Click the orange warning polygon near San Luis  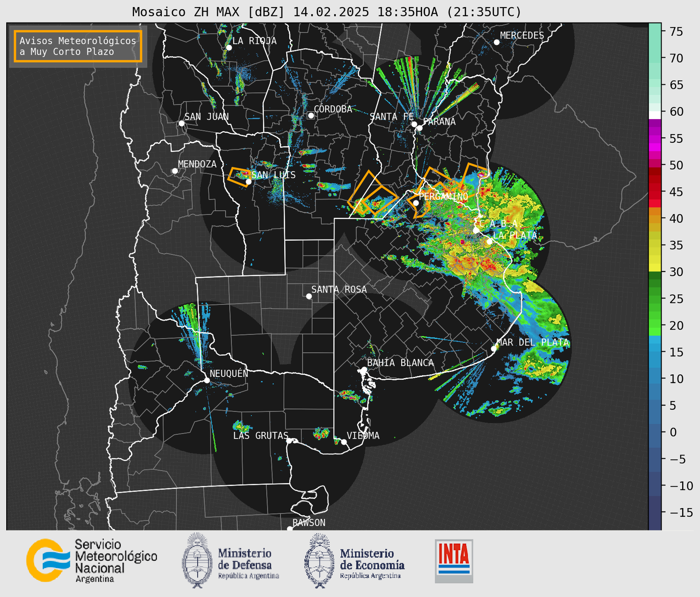[239, 177]
